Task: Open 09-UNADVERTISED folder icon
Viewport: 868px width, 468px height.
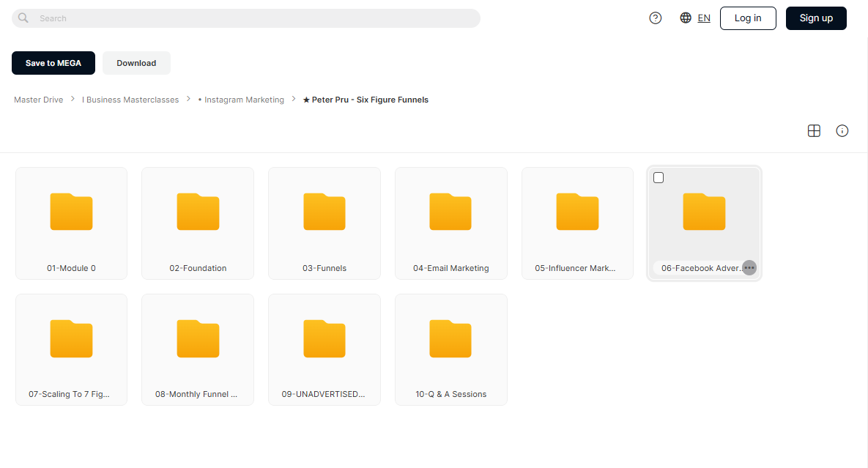Action: coord(324,338)
